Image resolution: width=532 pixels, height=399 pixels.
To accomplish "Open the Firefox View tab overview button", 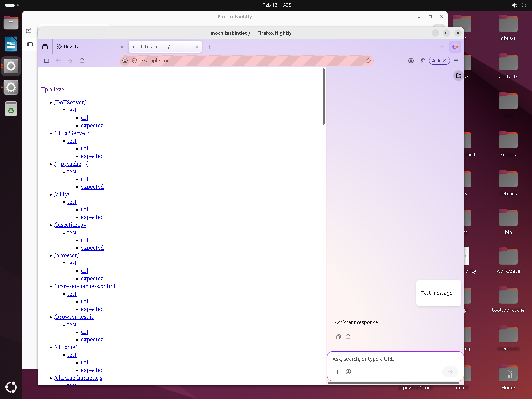I will tap(45, 47).
